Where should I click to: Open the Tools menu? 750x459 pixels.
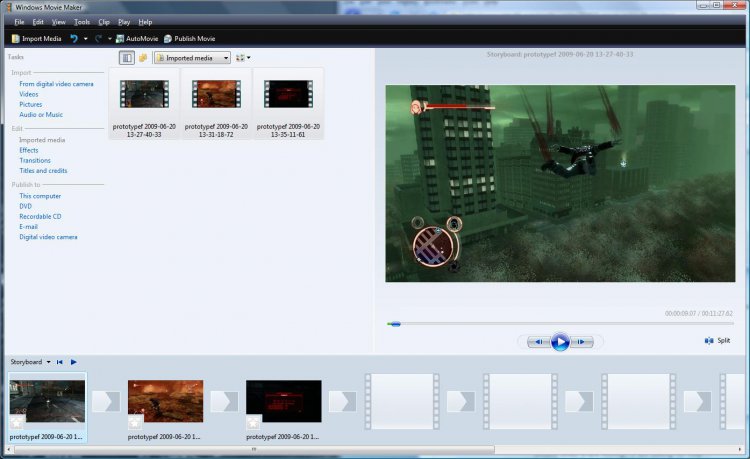point(82,22)
